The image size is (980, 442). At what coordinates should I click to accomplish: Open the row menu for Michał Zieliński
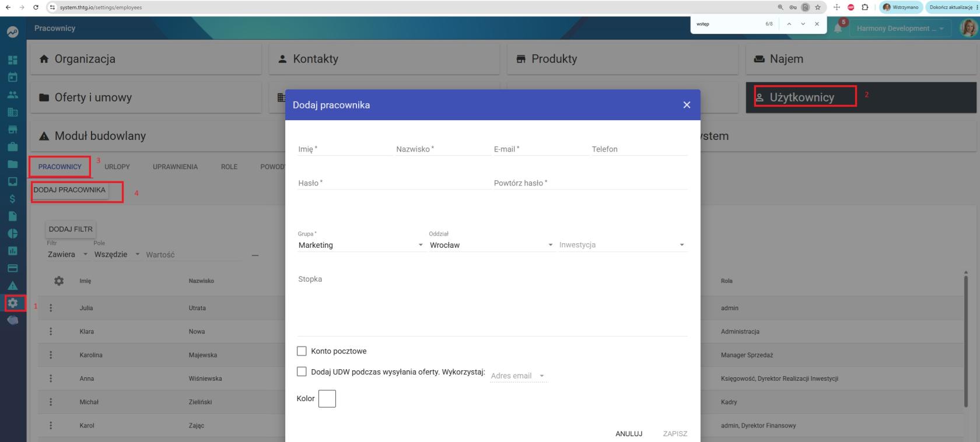pyautogui.click(x=51, y=402)
